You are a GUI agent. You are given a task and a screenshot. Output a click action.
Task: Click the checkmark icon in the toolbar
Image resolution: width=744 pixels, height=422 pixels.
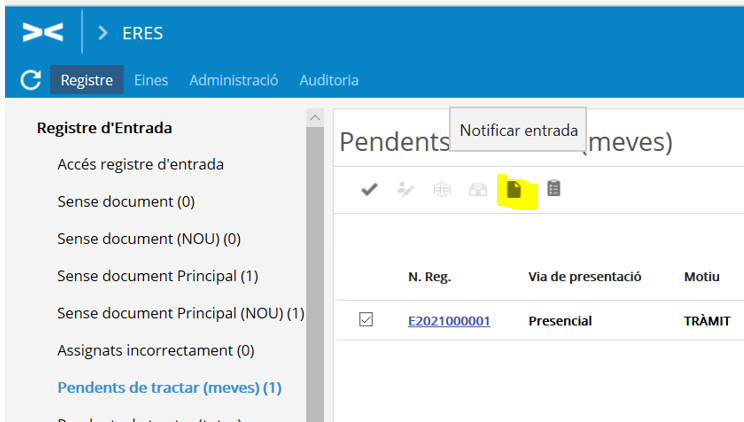pyautogui.click(x=369, y=189)
